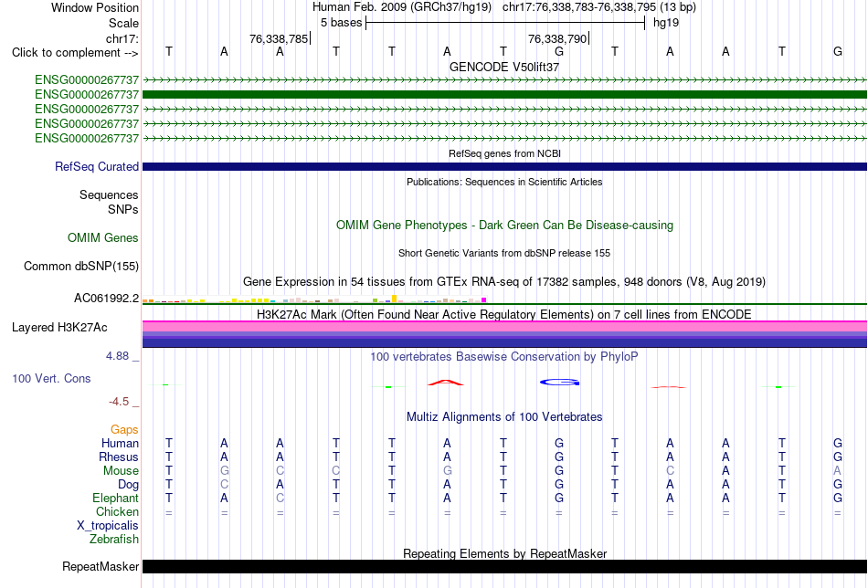Click the 'Human Feb. 2009 (GRCh37/hg19)' assembly text
The height and width of the screenshot is (588, 868).
[402, 7]
